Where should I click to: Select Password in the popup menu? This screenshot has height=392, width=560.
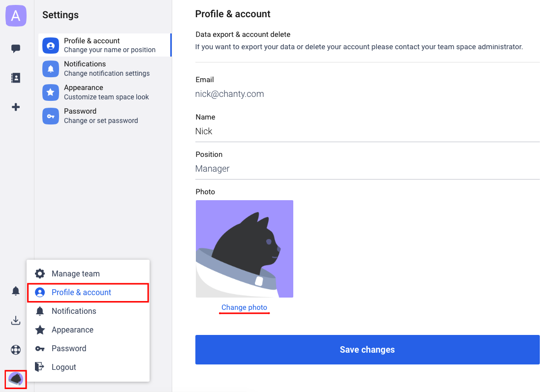(69, 349)
